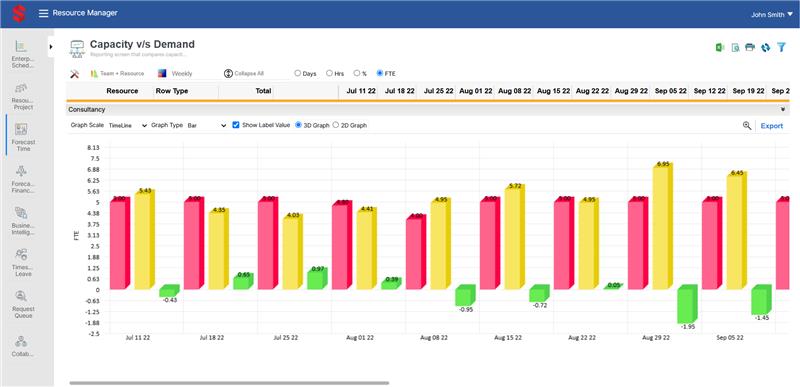
Task: Open Timesheet Leave in the sidebar
Action: click(22, 263)
